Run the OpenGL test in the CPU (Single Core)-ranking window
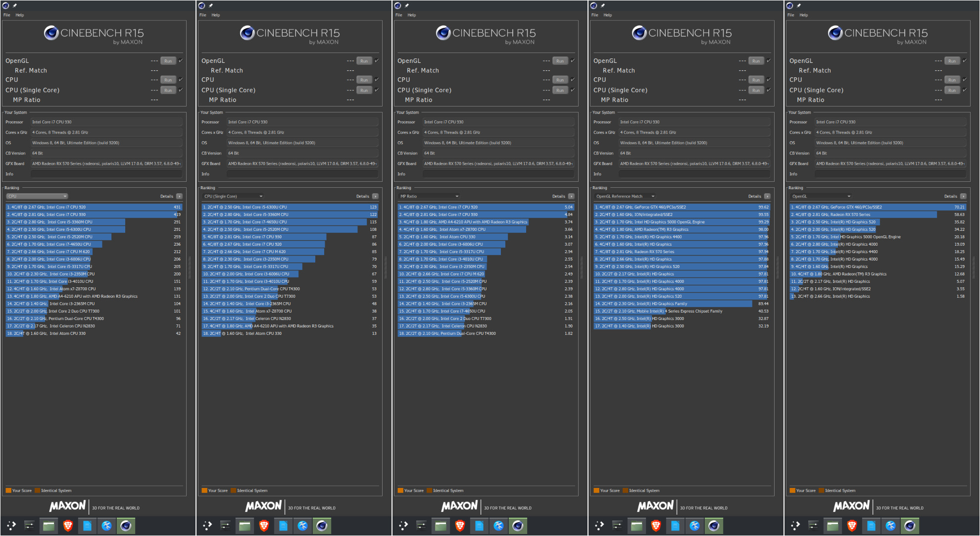Viewport: 980px width, 536px height. (364, 61)
